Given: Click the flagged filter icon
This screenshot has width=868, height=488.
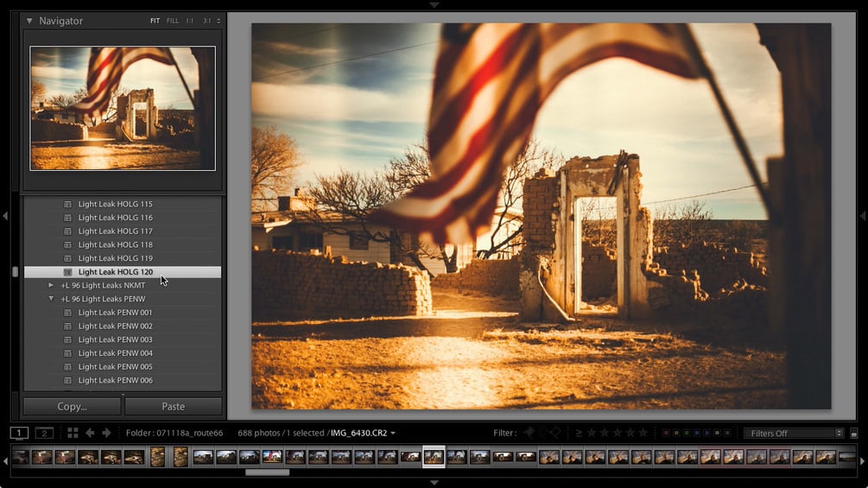Looking at the screenshot, I should pyautogui.click(x=529, y=433).
